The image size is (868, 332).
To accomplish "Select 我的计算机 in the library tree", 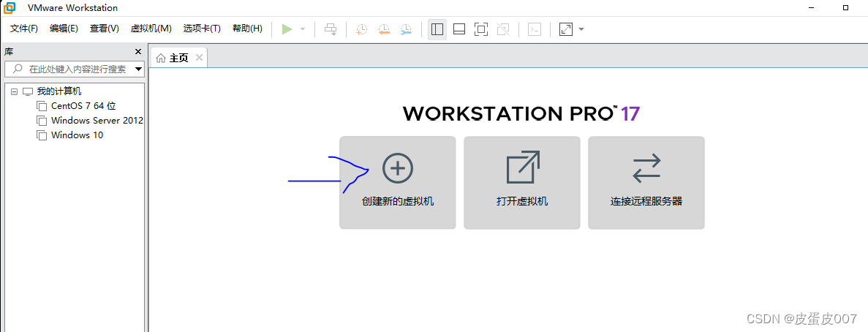I will point(59,91).
